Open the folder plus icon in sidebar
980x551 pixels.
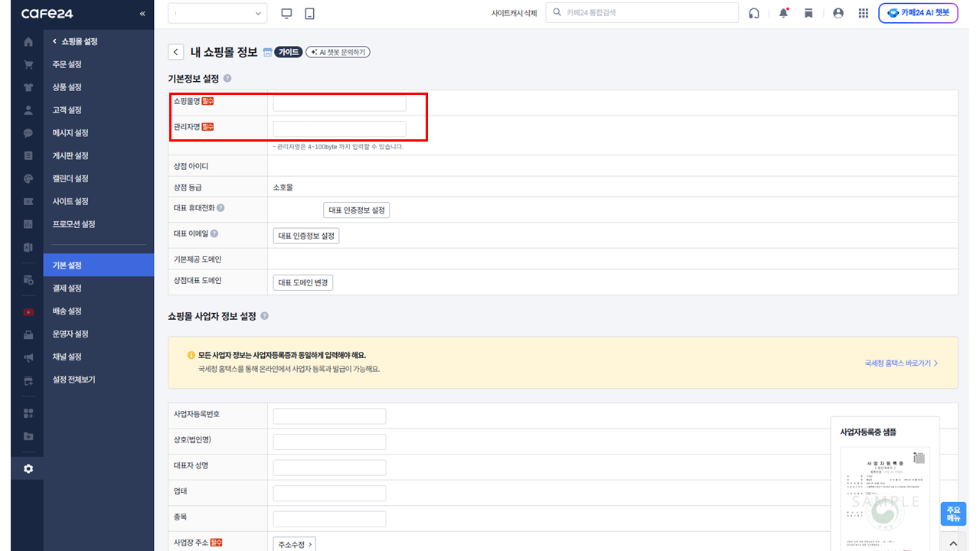coord(28,436)
